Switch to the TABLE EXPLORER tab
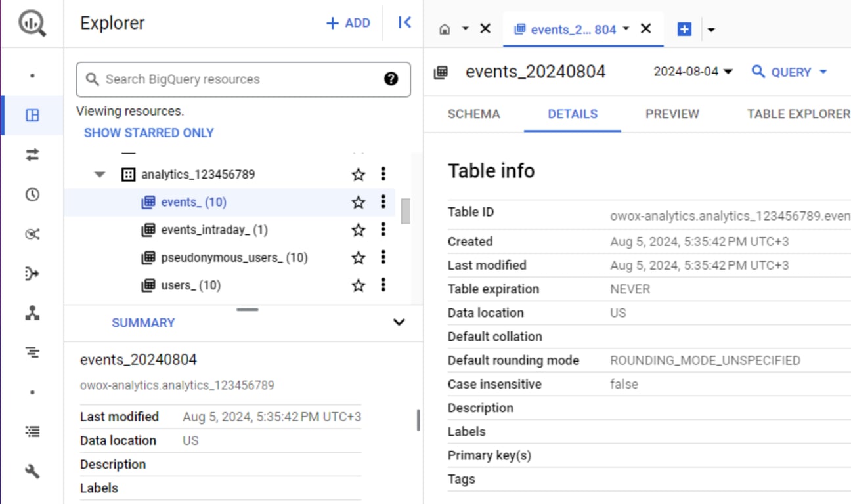Image resolution: width=851 pixels, height=504 pixels. point(798,114)
